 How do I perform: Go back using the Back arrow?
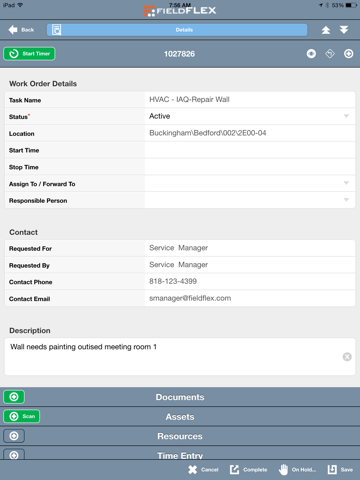tap(21, 30)
